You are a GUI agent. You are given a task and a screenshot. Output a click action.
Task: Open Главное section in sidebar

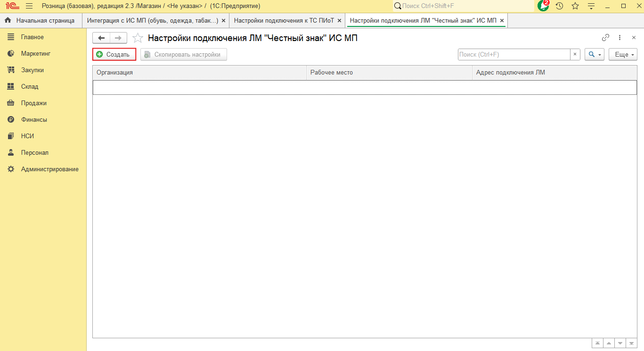43,37
